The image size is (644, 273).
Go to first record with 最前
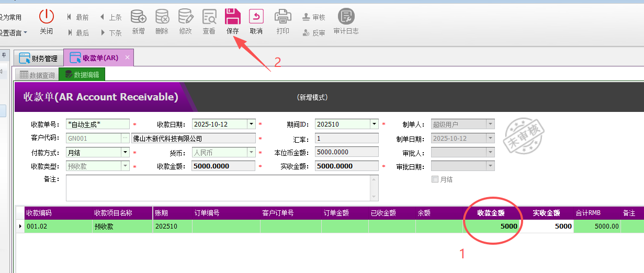[77, 17]
